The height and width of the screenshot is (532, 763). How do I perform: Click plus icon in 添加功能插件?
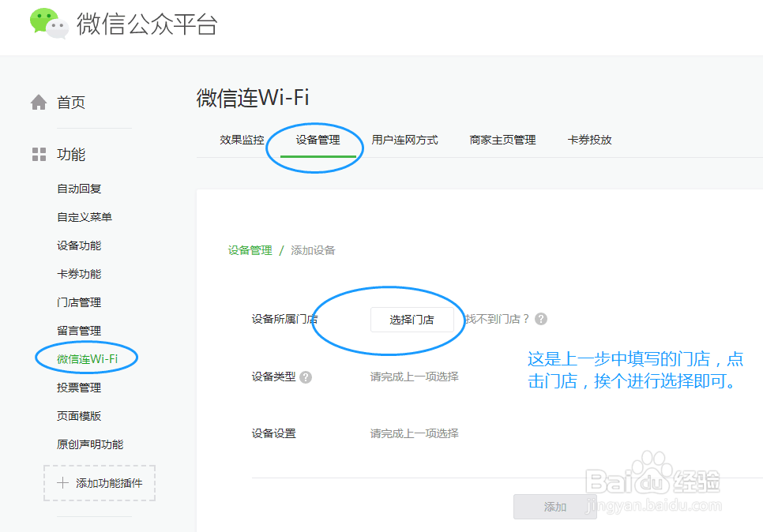point(62,483)
